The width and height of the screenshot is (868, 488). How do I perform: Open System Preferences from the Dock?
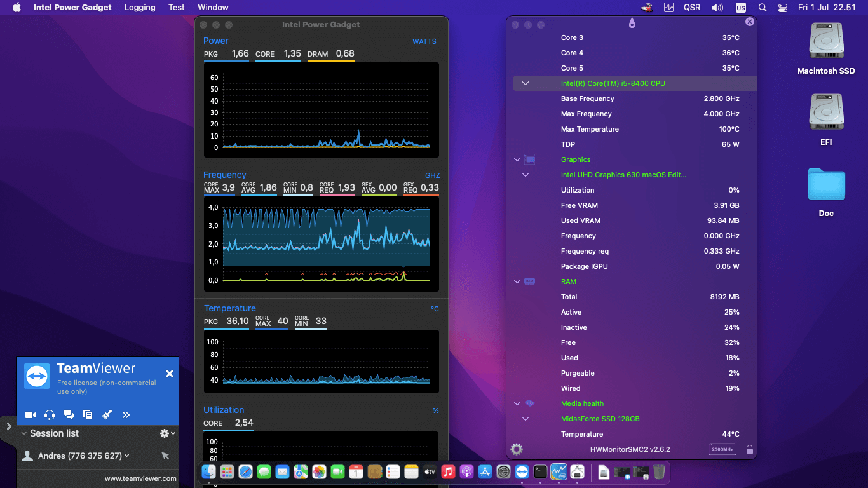click(x=503, y=471)
